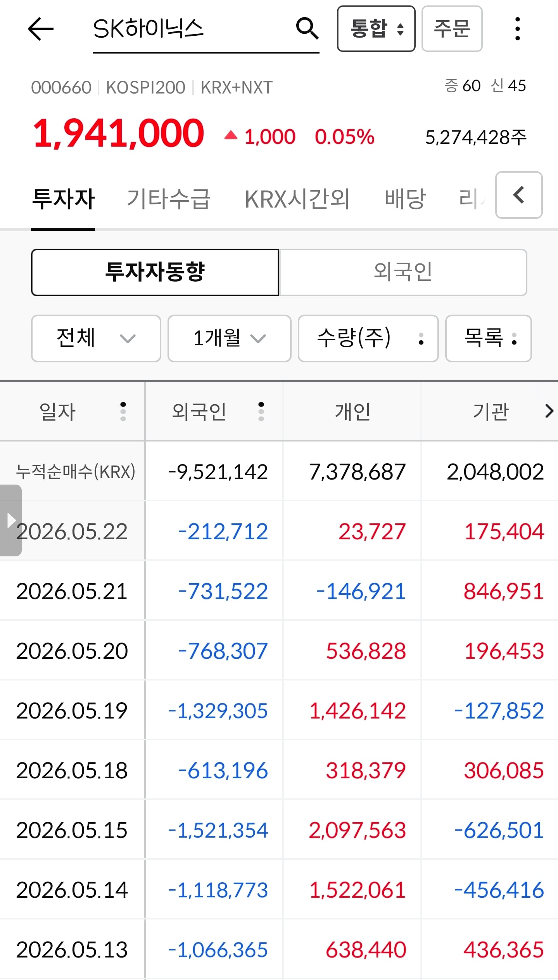Tap the stock code 000660

point(61,88)
